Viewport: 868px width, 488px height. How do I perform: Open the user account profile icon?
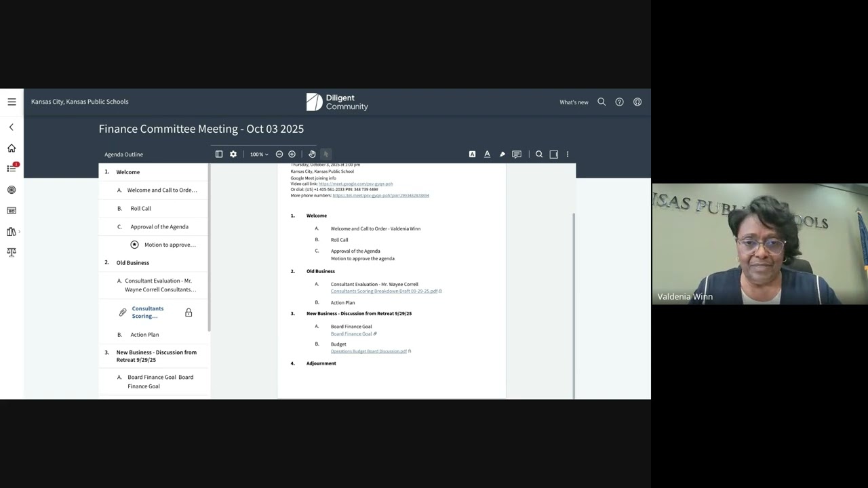[x=637, y=102]
